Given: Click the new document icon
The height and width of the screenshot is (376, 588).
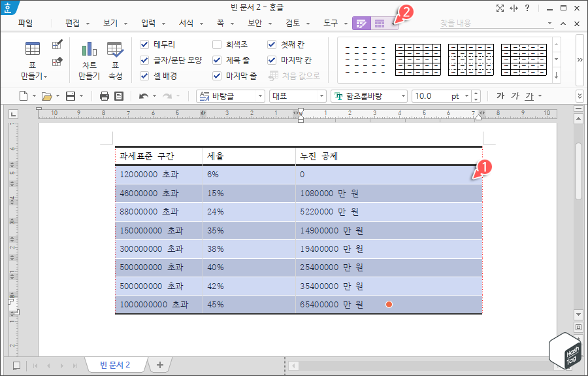Looking at the screenshot, I should pos(24,96).
